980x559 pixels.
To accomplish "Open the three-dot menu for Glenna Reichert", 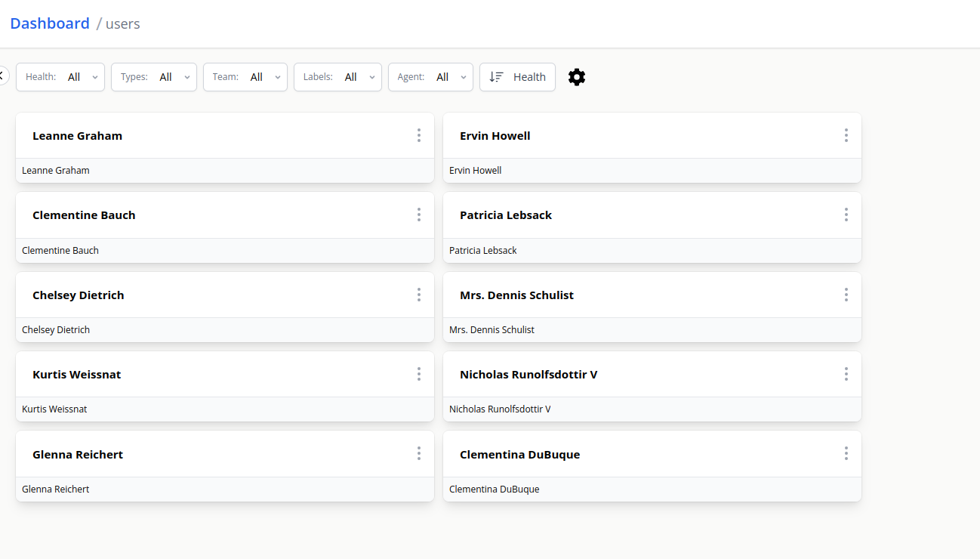I will (x=419, y=454).
